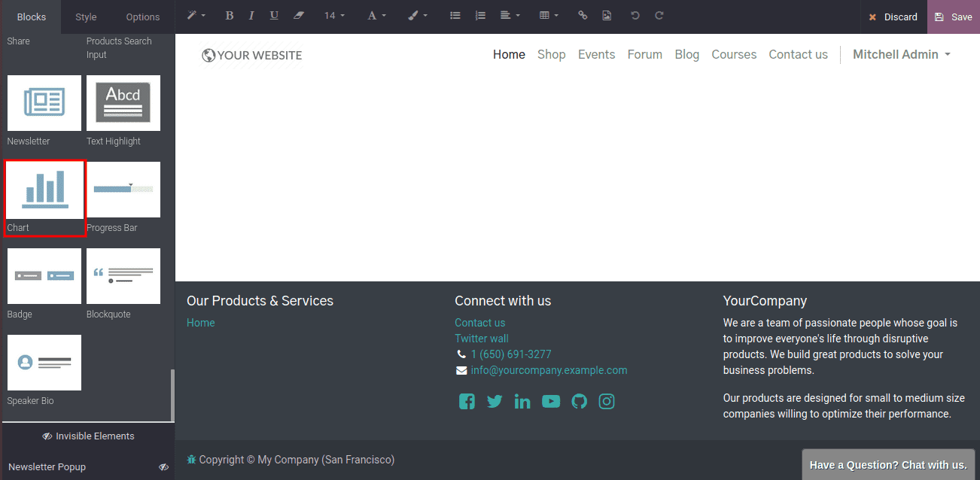Image resolution: width=980 pixels, height=480 pixels.
Task: Open the font color dropdown
Action: (376, 16)
